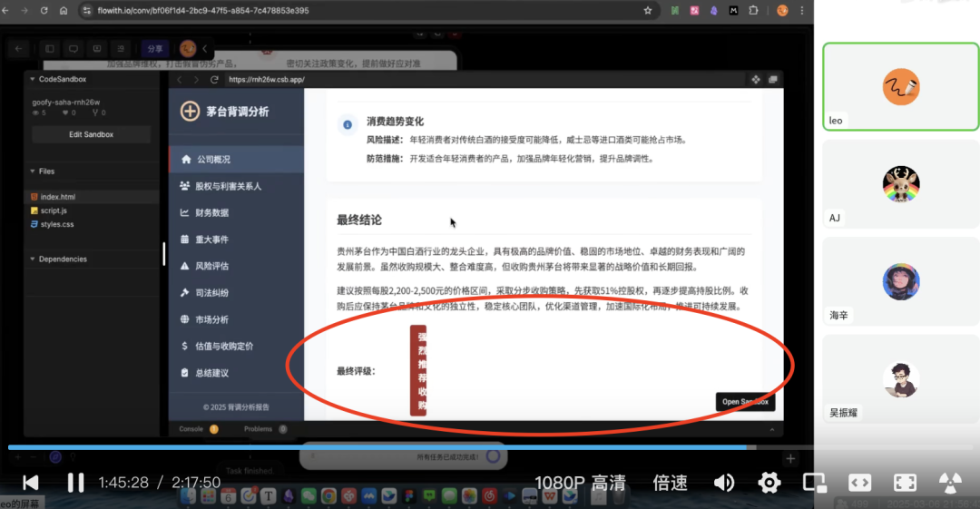Click the blue info icon beside 消费趋势变化
This screenshot has height=509, width=980.
(348, 124)
